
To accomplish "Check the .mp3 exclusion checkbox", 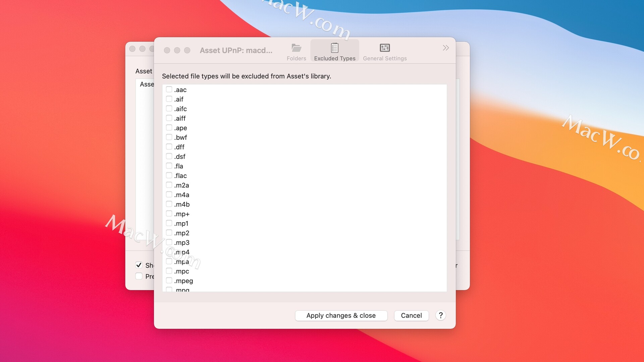I will coord(169,242).
